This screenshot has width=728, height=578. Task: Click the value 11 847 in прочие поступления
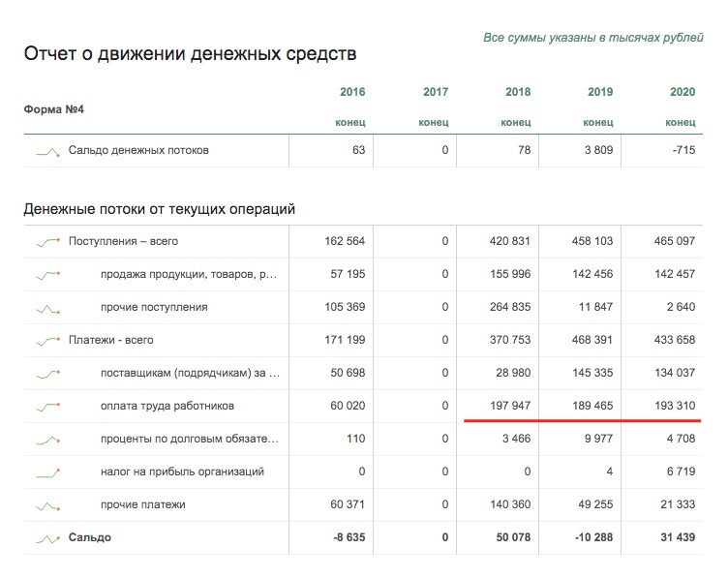pos(595,307)
